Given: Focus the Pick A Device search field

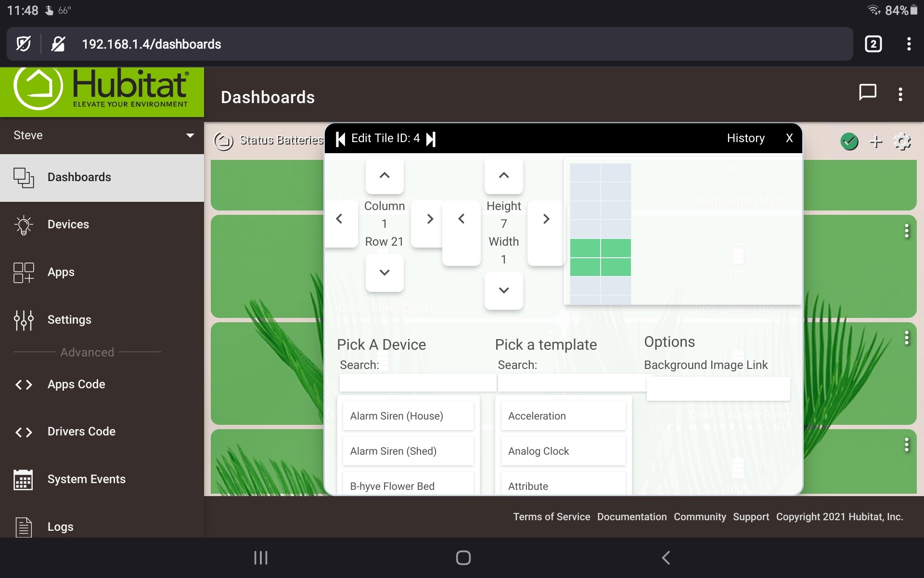Looking at the screenshot, I should pos(418,383).
